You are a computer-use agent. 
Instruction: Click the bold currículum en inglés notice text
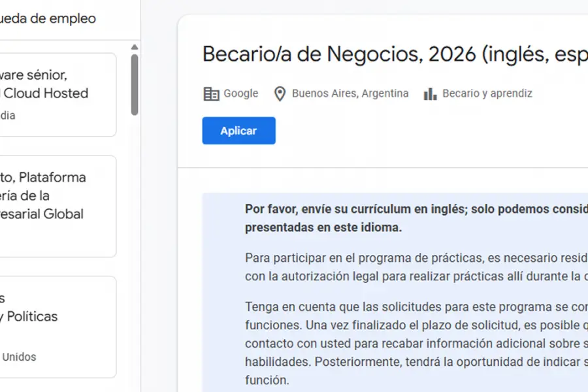tap(405, 209)
